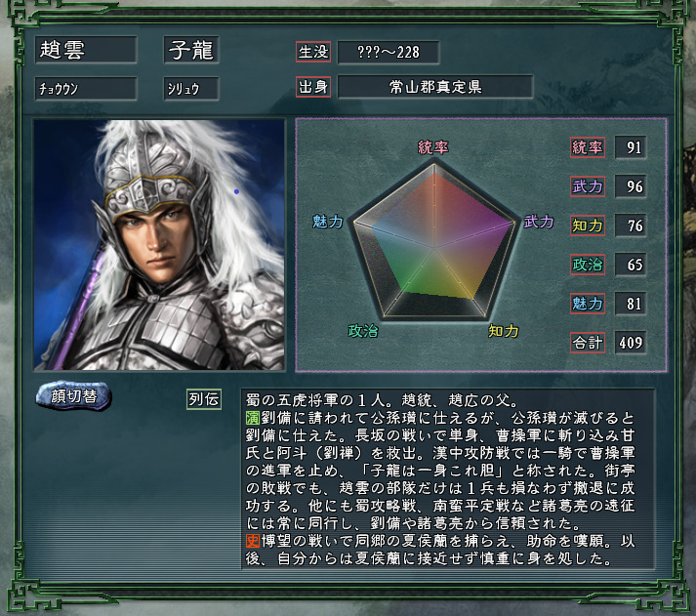Select the 列伝 biography label
696x616 pixels.
(204, 399)
